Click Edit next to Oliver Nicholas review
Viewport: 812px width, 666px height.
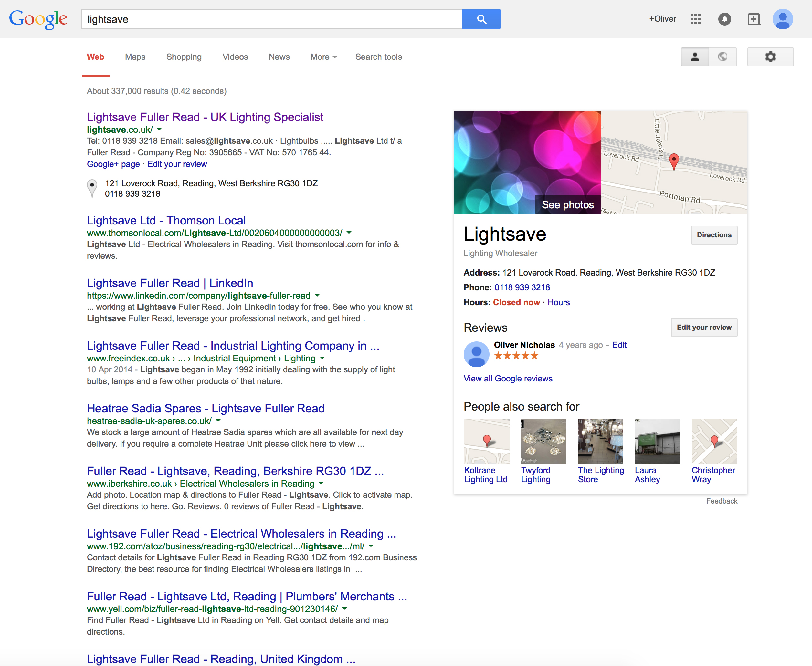(x=619, y=345)
